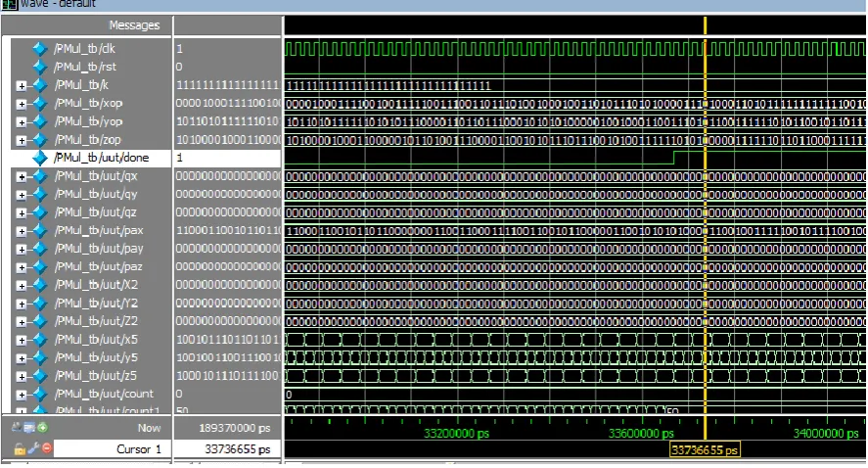The height and width of the screenshot is (468, 868).
Task: Click the green insert cursor icon
Action: [x=42, y=427]
